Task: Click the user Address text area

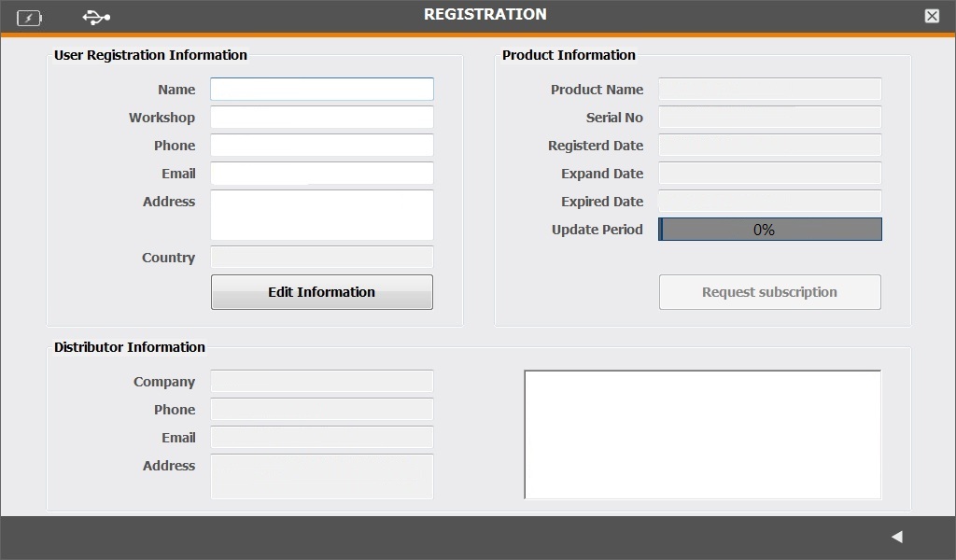Action: pyautogui.click(x=321, y=215)
